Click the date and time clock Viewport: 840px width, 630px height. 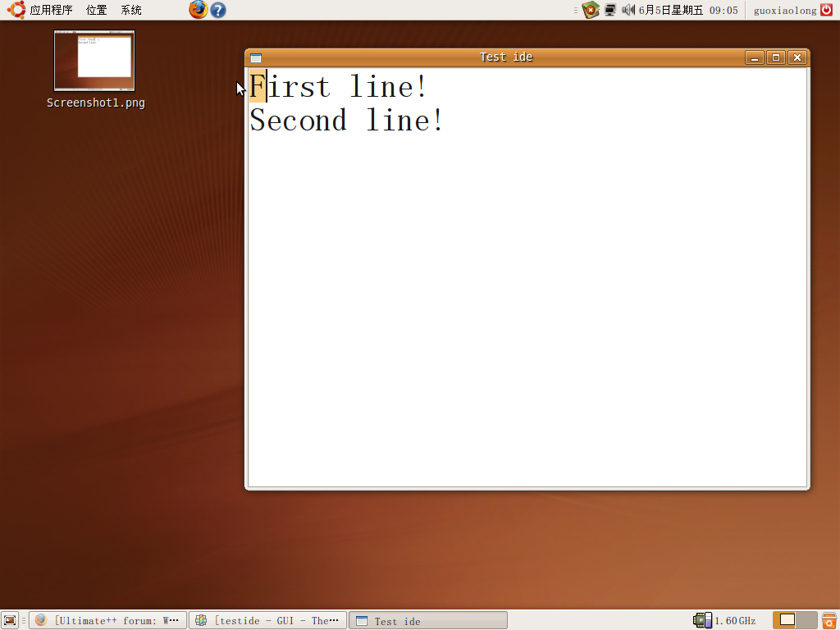687,10
